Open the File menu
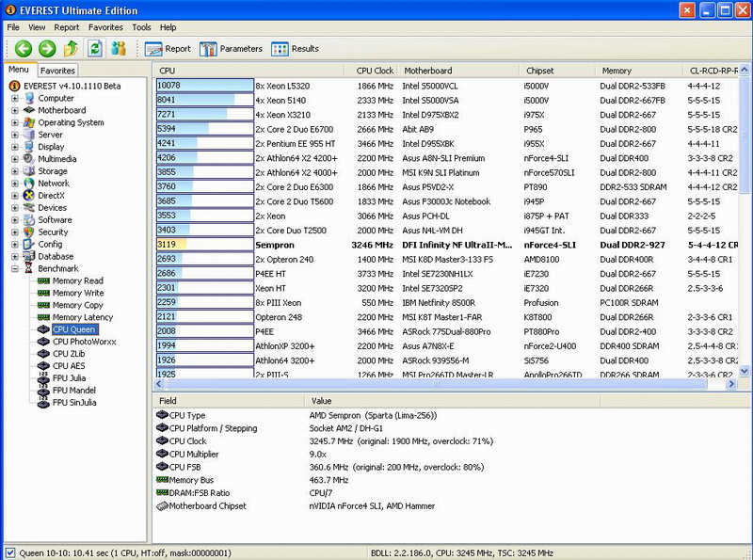This screenshot has height=560, width=753. 13,27
